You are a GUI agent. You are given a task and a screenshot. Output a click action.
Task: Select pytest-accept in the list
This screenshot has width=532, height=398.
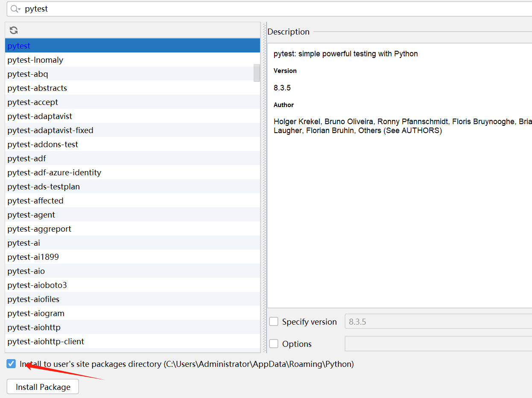pyautogui.click(x=132, y=102)
